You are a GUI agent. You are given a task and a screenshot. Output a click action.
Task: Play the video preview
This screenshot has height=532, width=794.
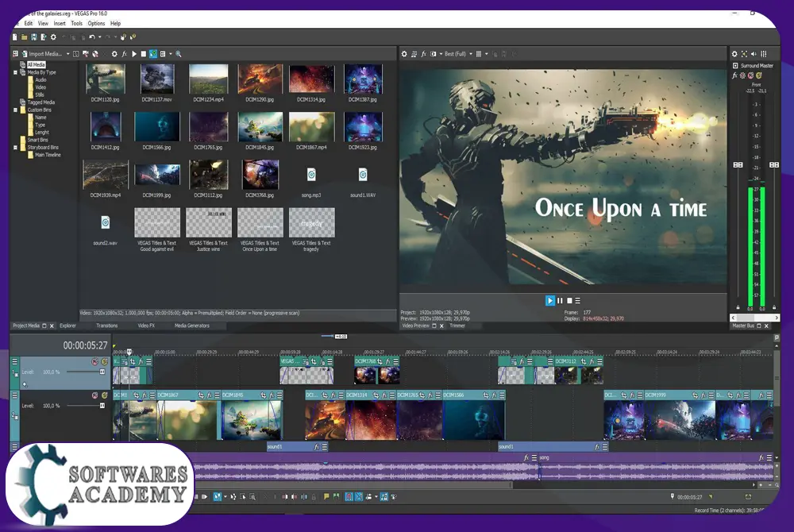pos(550,301)
